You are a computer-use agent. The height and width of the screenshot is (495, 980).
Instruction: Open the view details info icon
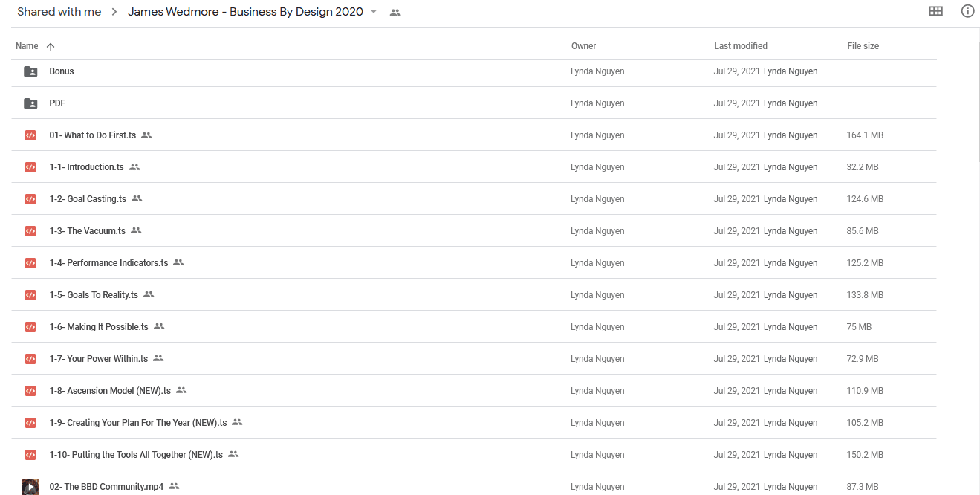(967, 11)
